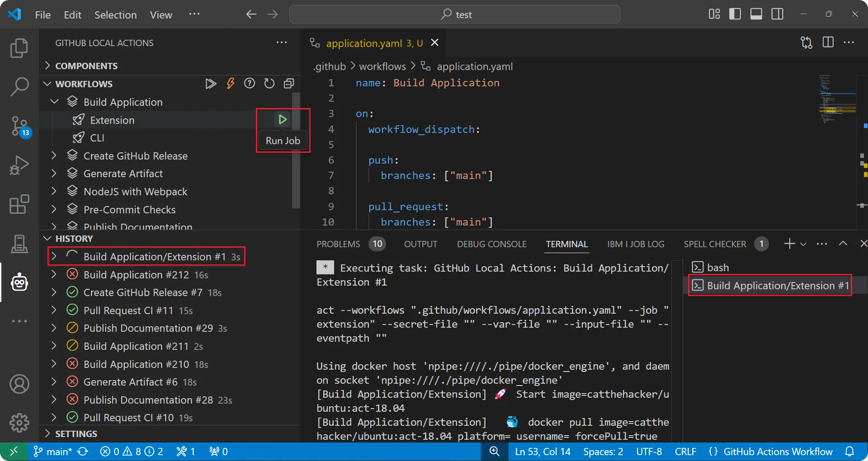Screen dimensions: 868x461
Task: Open editor More Actions ellipsis
Action: pyautogui.click(x=849, y=42)
